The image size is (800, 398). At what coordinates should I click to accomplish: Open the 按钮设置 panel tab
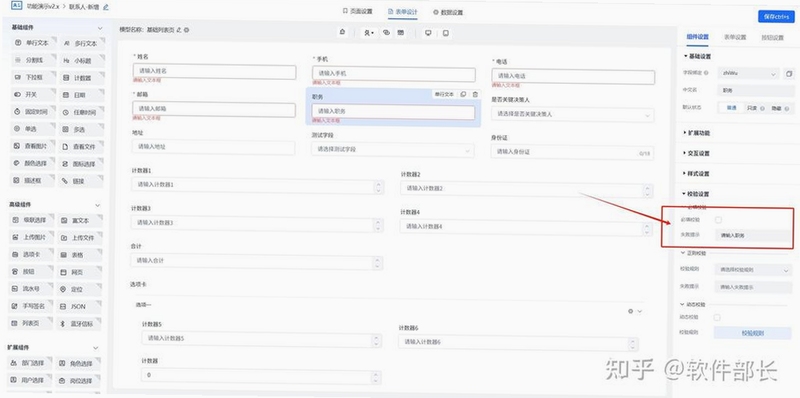pos(772,38)
